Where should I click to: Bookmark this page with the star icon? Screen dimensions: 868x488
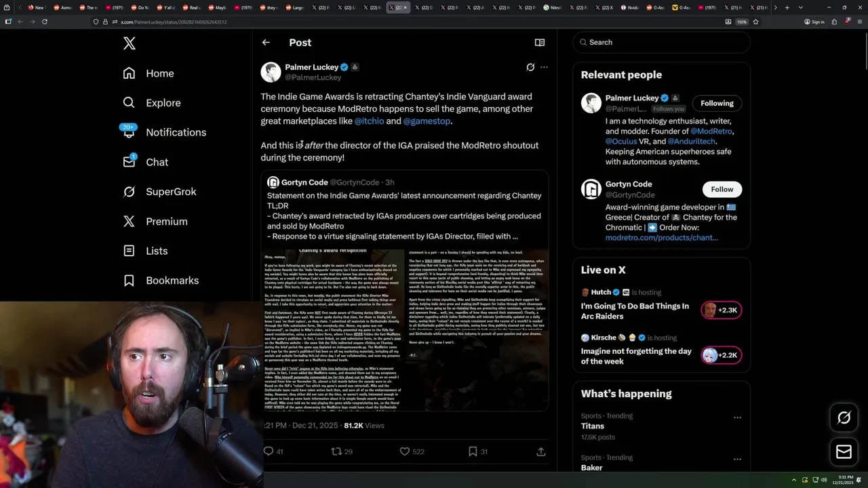point(755,22)
